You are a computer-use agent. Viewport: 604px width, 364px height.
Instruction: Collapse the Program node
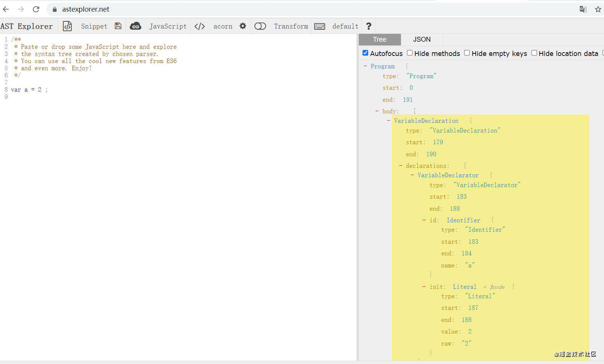coord(365,66)
